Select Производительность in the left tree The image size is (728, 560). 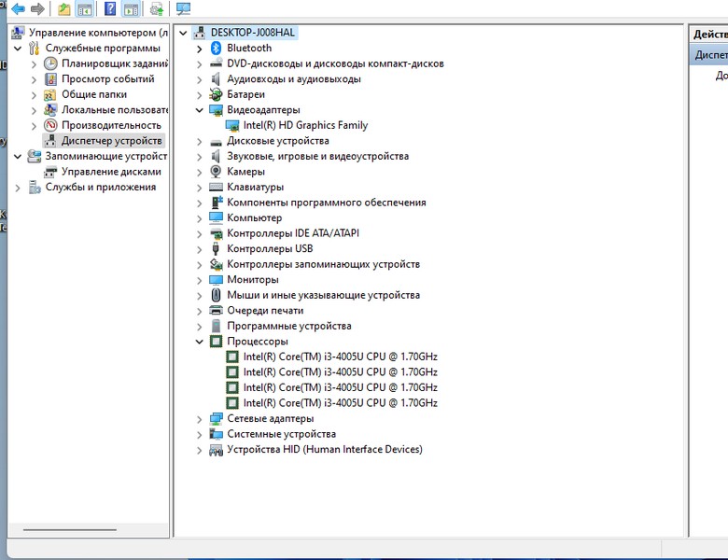point(111,125)
